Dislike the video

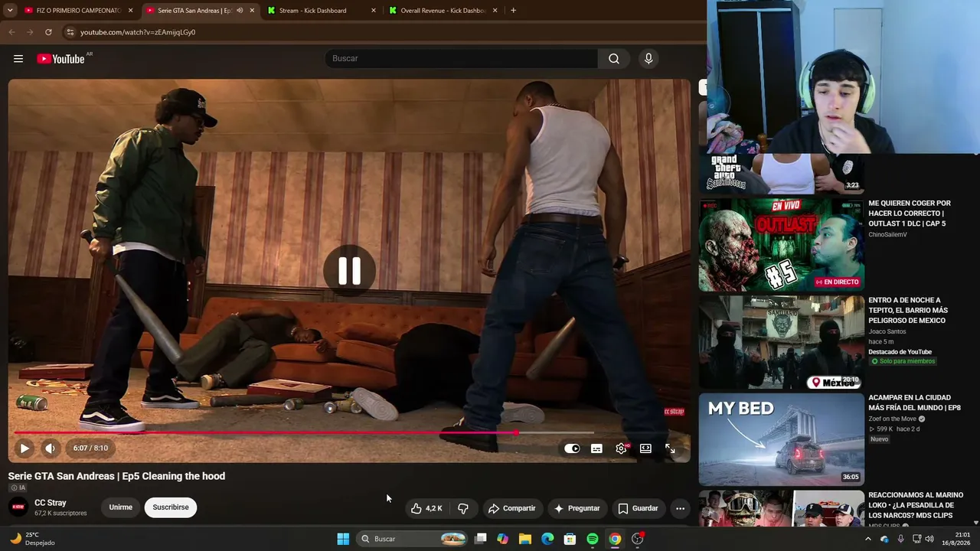point(463,508)
